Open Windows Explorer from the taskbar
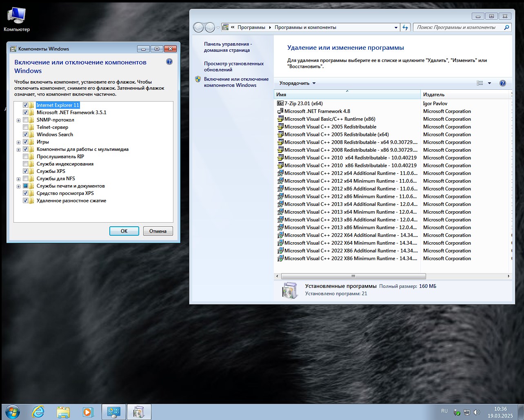 (x=63, y=412)
